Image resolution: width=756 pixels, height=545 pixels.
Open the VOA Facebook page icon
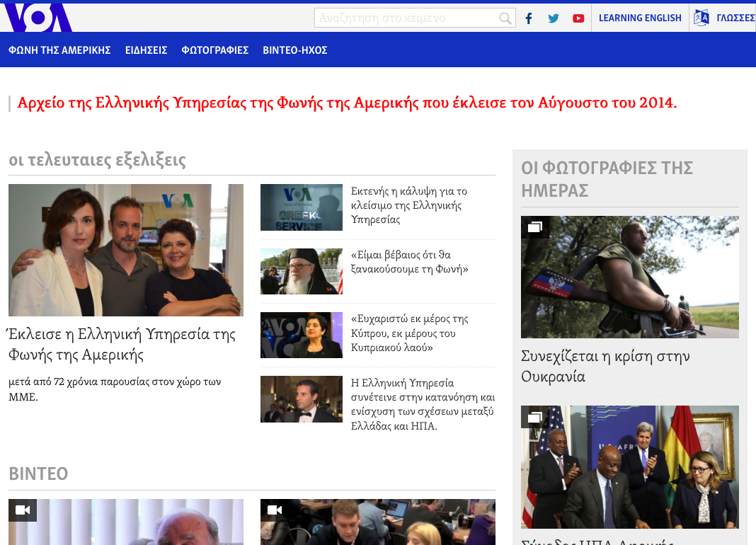tap(528, 18)
